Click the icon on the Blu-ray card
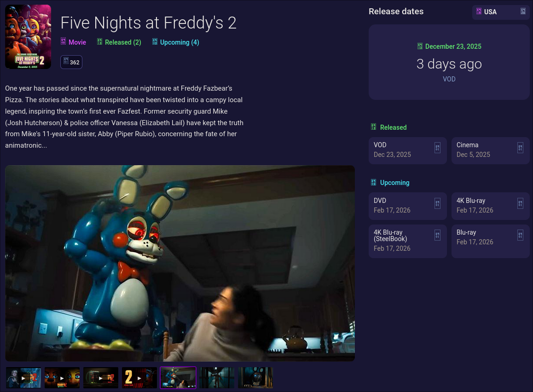The height and width of the screenshot is (392, 533). point(520,235)
